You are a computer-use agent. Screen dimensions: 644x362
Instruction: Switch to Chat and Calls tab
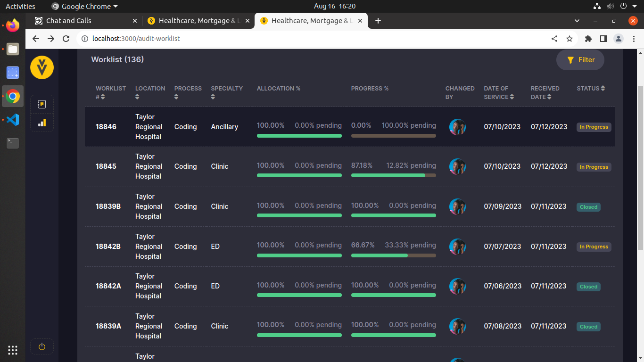(x=85, y=21)
